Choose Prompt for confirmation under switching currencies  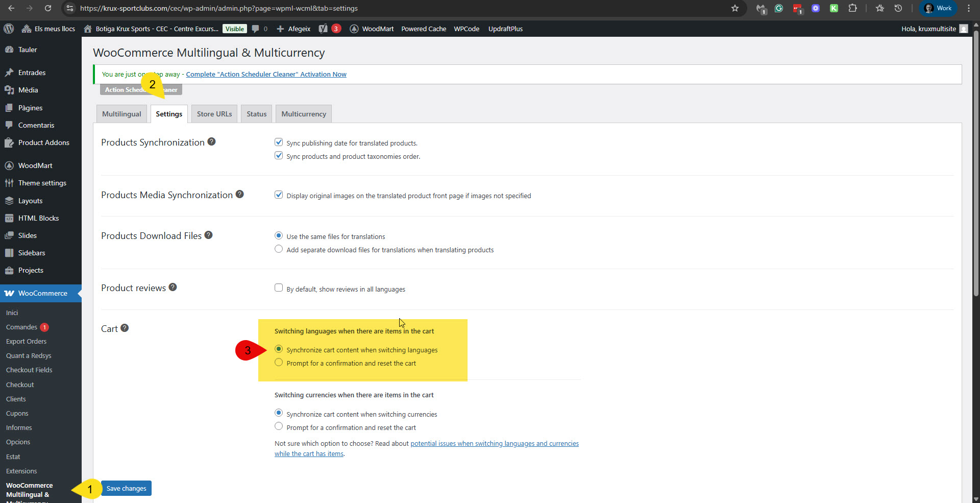click(279, 426)
